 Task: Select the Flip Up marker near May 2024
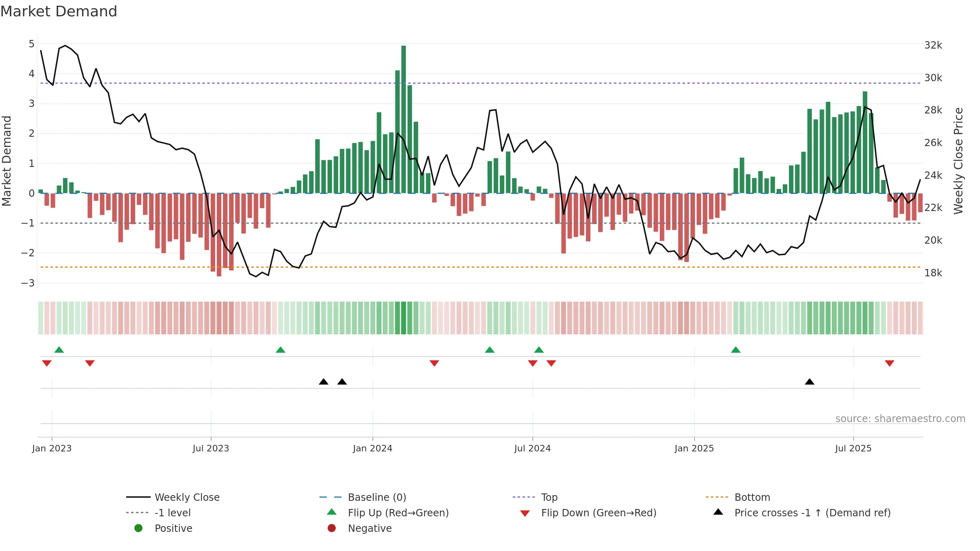click(490, 350)
